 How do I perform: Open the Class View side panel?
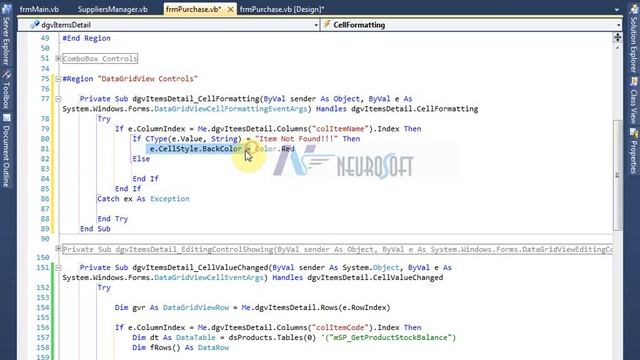633,107
